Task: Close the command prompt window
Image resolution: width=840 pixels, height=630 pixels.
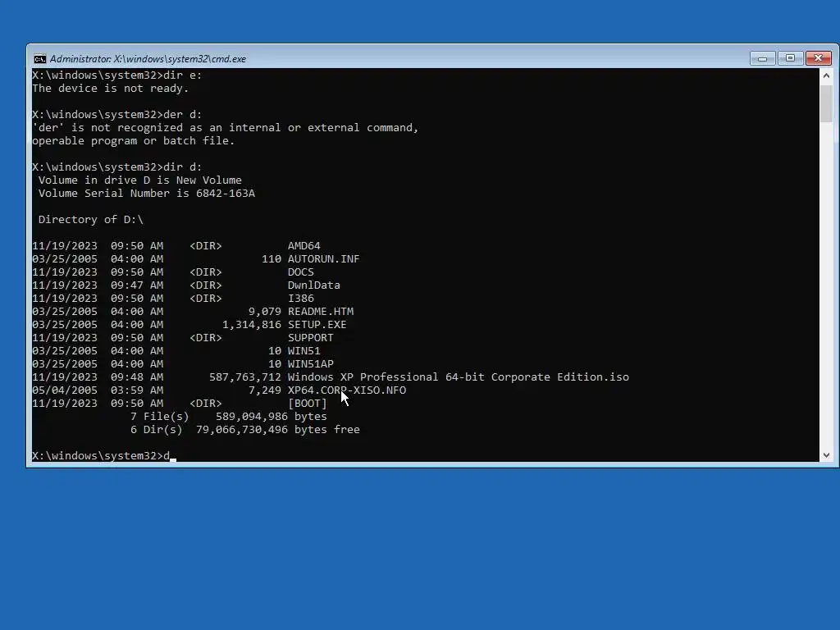Action: pos(818,58)
